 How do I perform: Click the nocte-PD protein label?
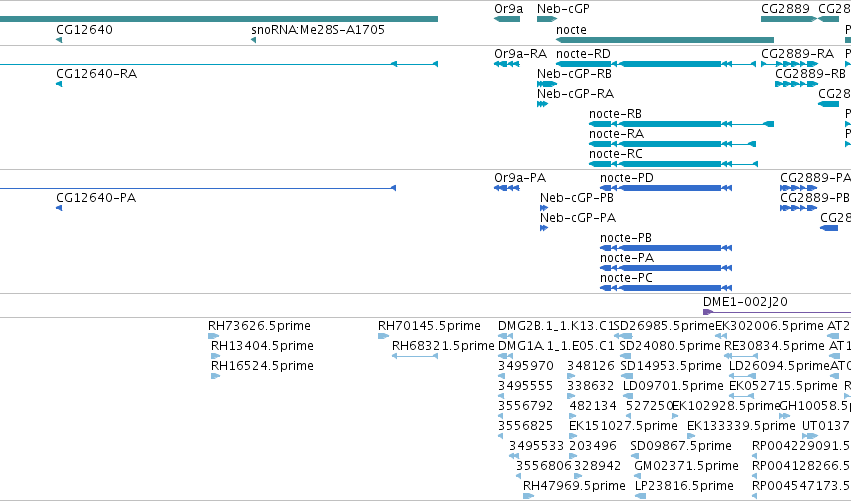coord(627,178)
